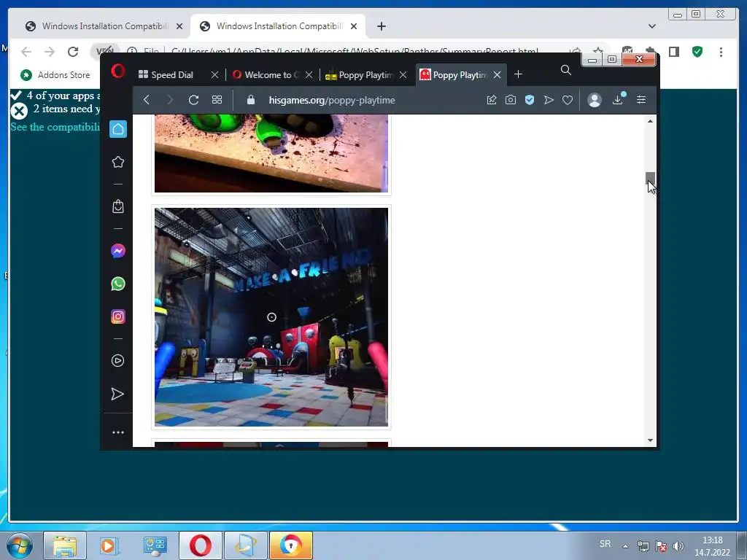Open Addons Store bookmark in Chrome

(55, 75)
